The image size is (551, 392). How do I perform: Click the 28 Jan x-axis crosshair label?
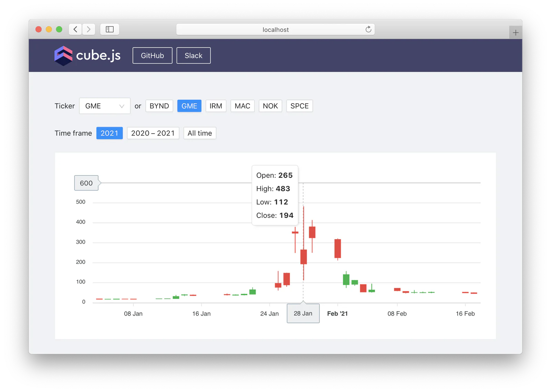(x=303, y=313)
